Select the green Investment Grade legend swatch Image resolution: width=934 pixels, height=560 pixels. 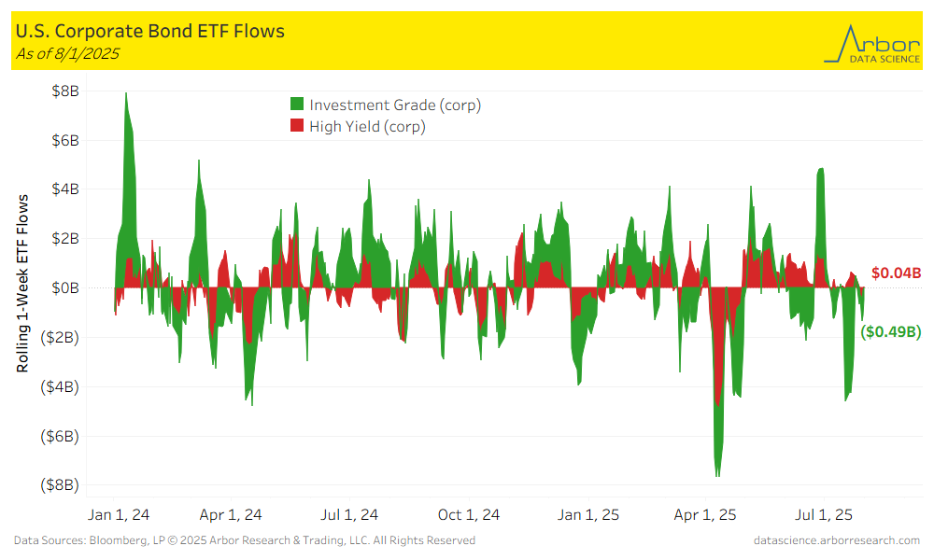pyautogui.click(x=297, y=105)
